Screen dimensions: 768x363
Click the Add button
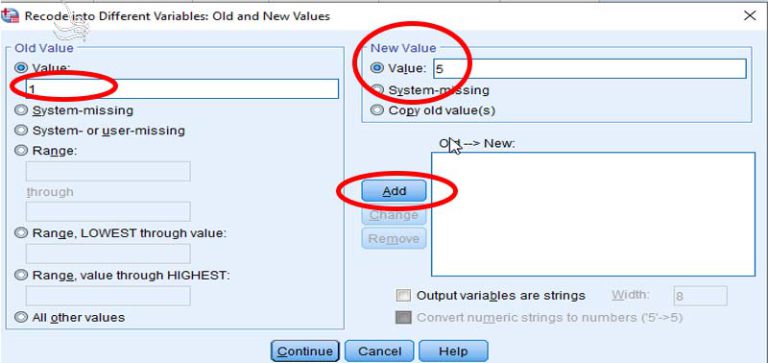coord(394,191)
